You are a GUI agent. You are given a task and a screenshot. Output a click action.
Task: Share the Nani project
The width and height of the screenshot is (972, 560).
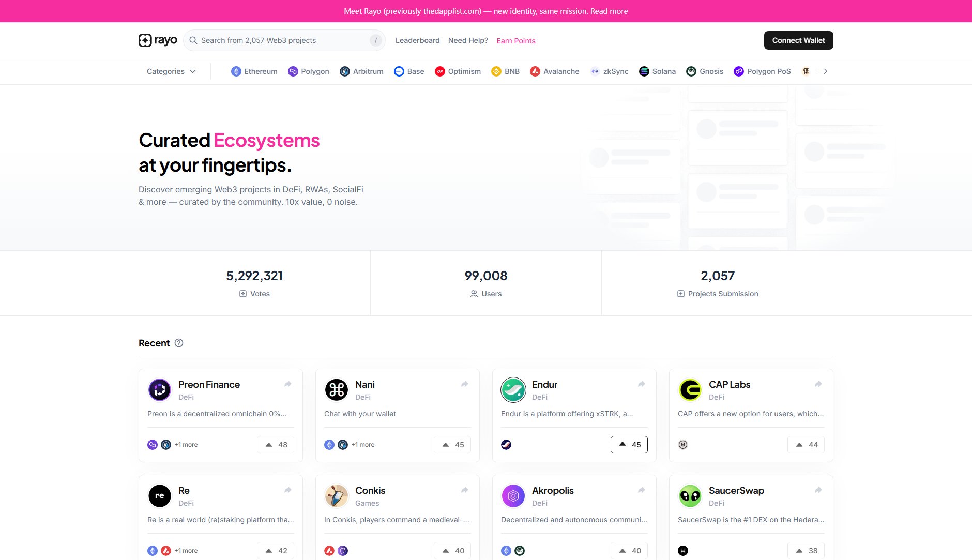pyautogui.click(x=465, y=384)
